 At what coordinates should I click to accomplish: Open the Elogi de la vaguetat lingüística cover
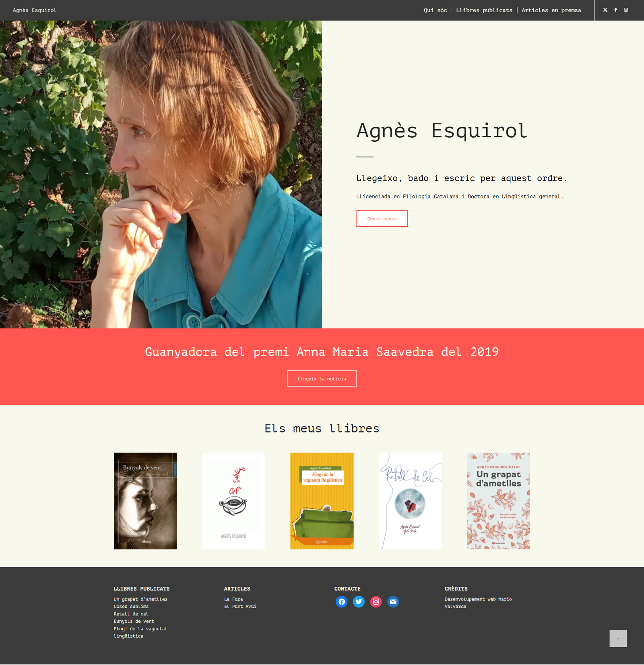point(322,501)
